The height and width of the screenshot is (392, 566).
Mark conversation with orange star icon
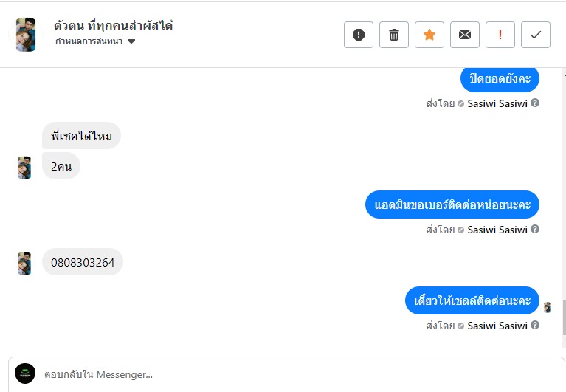(429, 35)
